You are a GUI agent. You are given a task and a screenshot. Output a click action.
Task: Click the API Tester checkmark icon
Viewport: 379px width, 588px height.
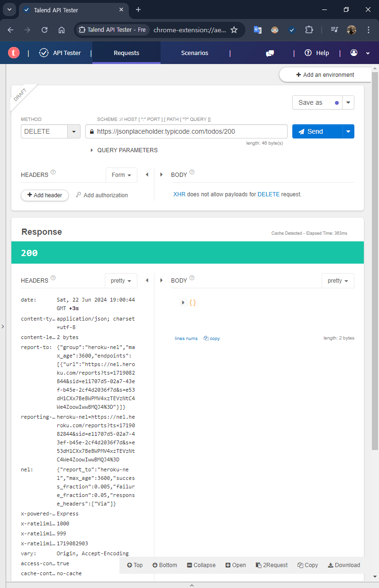click(44, 53)
